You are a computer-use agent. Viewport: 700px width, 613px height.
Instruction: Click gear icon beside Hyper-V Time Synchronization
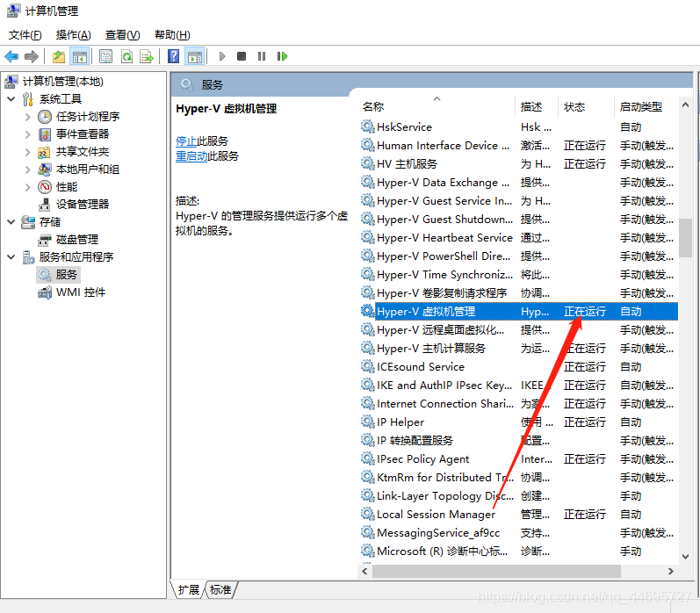367,275
